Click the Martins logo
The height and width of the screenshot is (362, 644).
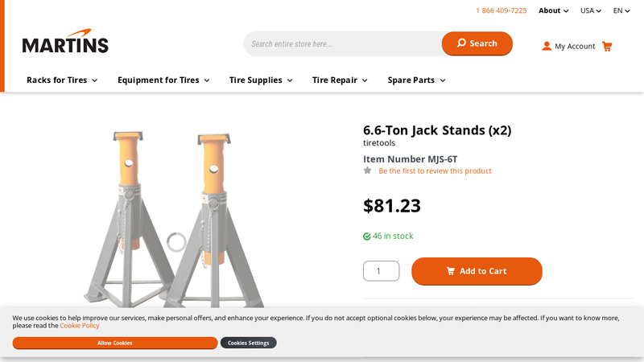tap(65, 44)
